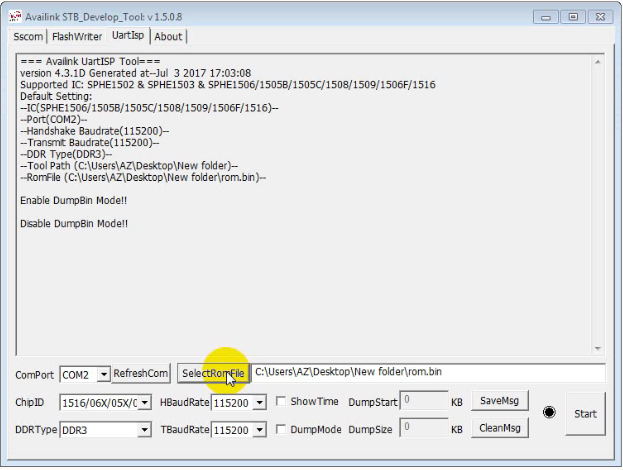The image size is (623, 470).
Task: Click the RefreshCom button
Action: click(x=141, y=373)
